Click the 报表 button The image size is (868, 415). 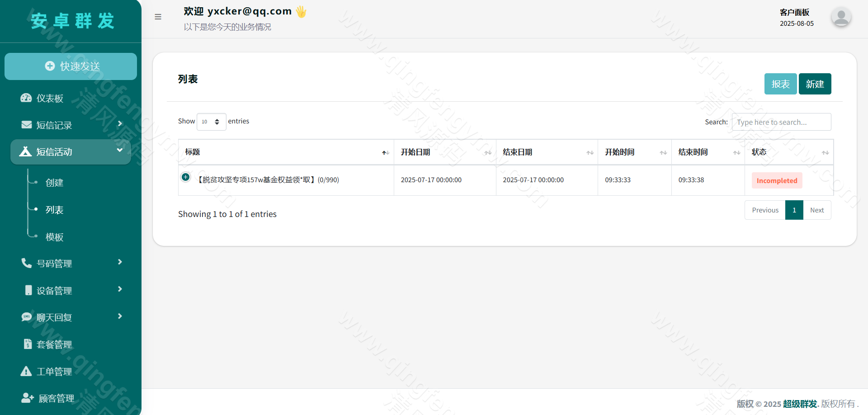coord(780,84)
